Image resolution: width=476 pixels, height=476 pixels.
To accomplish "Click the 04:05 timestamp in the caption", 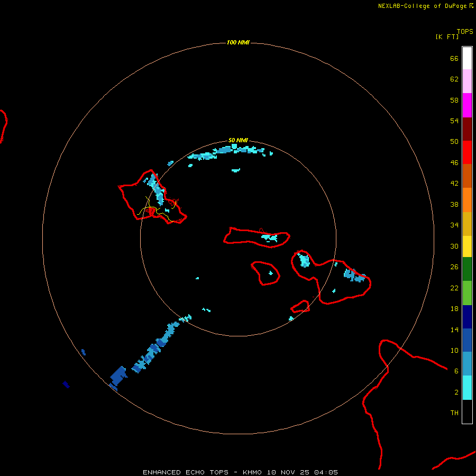I will (326, 472).
